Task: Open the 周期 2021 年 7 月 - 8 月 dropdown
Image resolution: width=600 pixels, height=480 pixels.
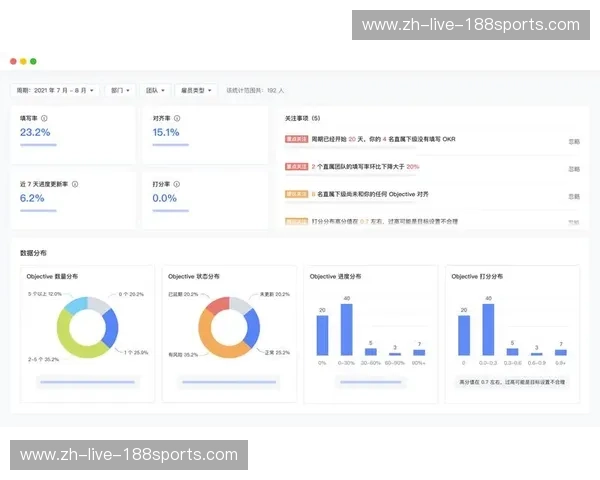Action: point(54,90)
